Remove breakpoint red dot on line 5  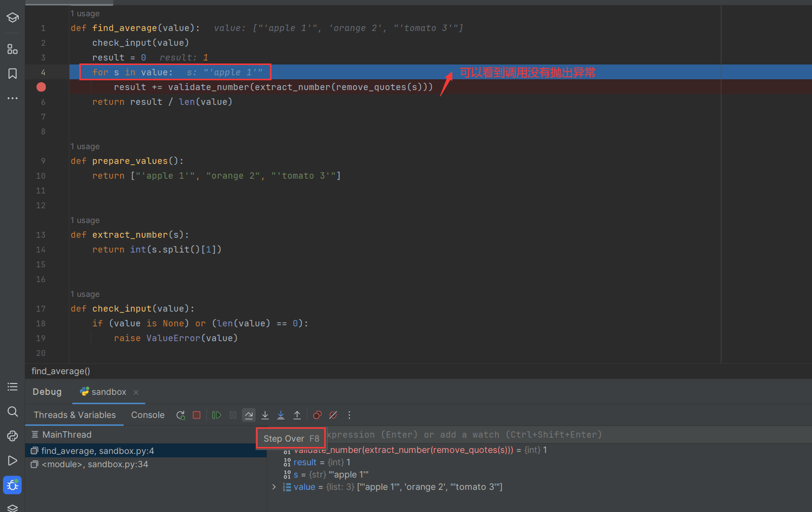[41, 87]
